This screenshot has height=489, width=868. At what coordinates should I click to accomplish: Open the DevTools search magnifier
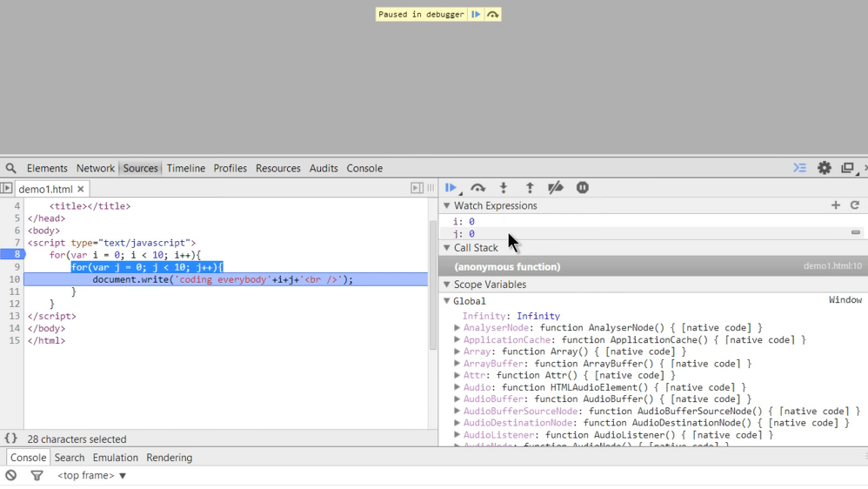tap(11, 168)
